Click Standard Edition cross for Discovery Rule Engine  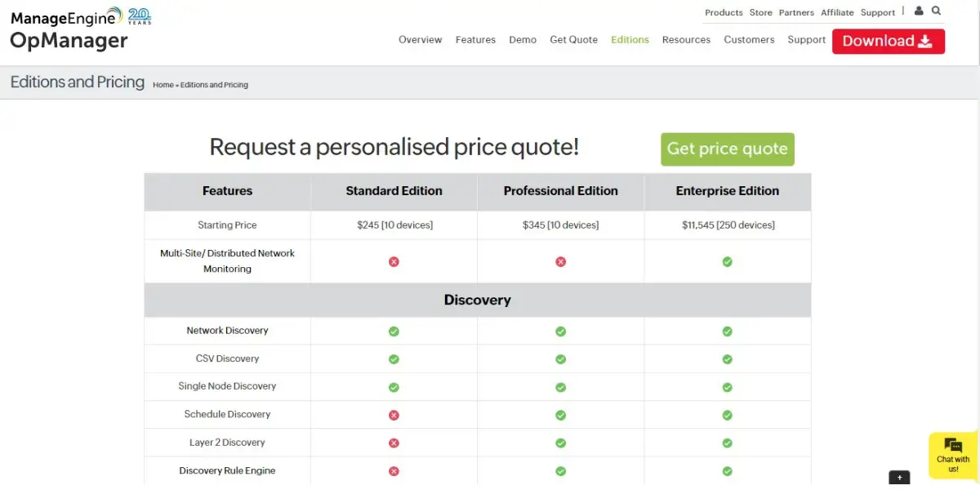point(394,471)
